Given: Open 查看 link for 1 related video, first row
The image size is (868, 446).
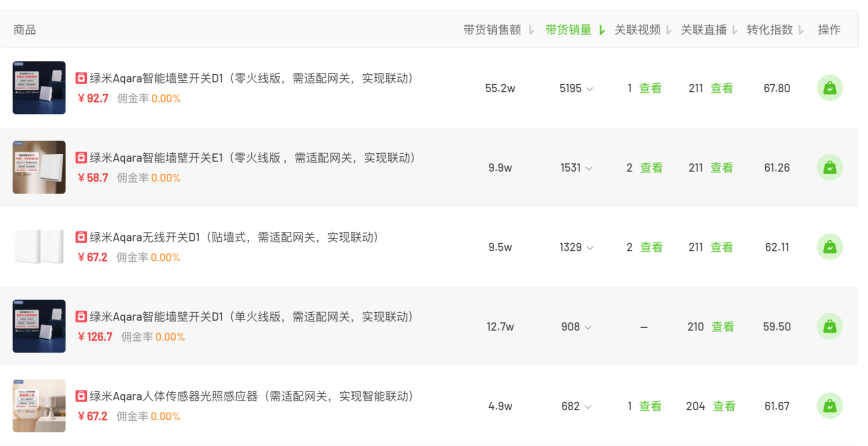Looking at the screenshot, I should 650,89.
